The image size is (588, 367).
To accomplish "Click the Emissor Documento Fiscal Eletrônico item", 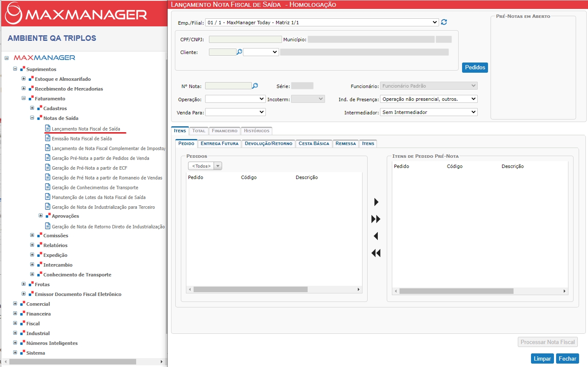I will [78, 294].
